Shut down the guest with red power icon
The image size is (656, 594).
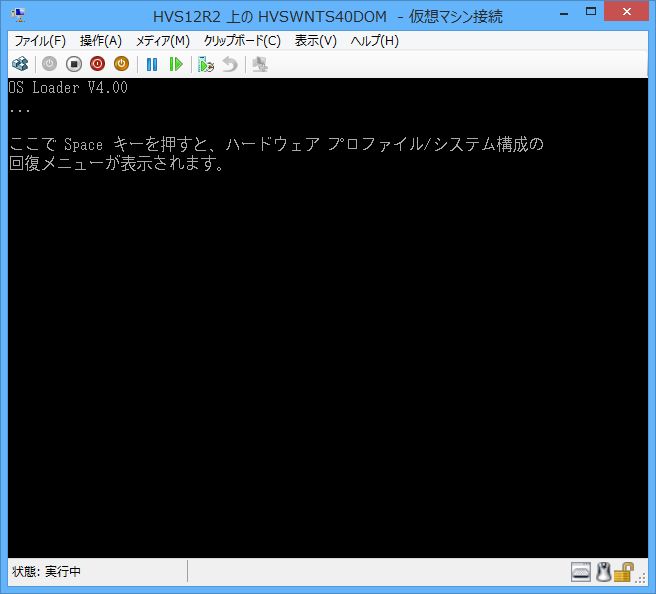point(97,64)
